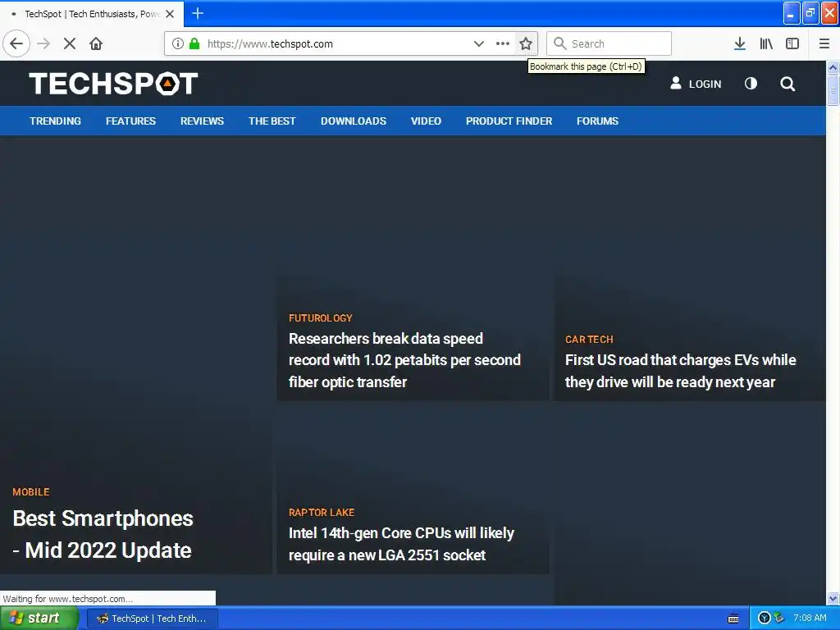Open THE BEST section
The image size is (840, 630).
[x=272, y=121]
